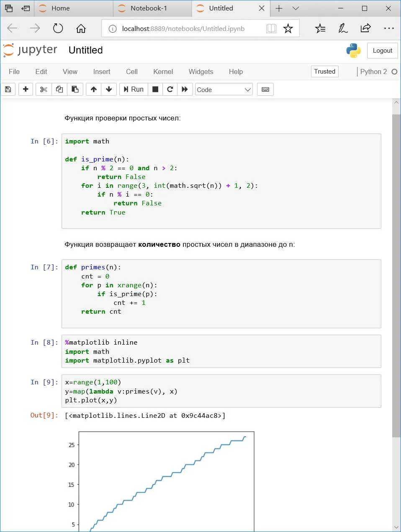
Task: Open the Cell menu
Action: (132, 72)
